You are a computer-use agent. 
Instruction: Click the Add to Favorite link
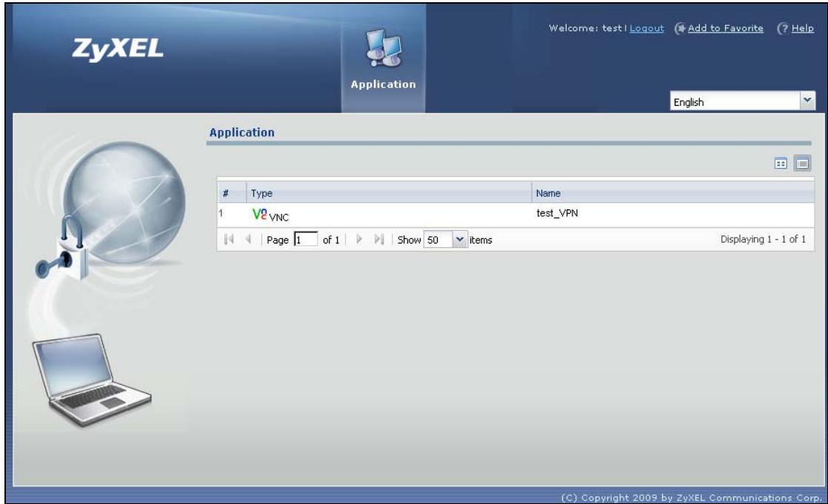coord(725,28)
